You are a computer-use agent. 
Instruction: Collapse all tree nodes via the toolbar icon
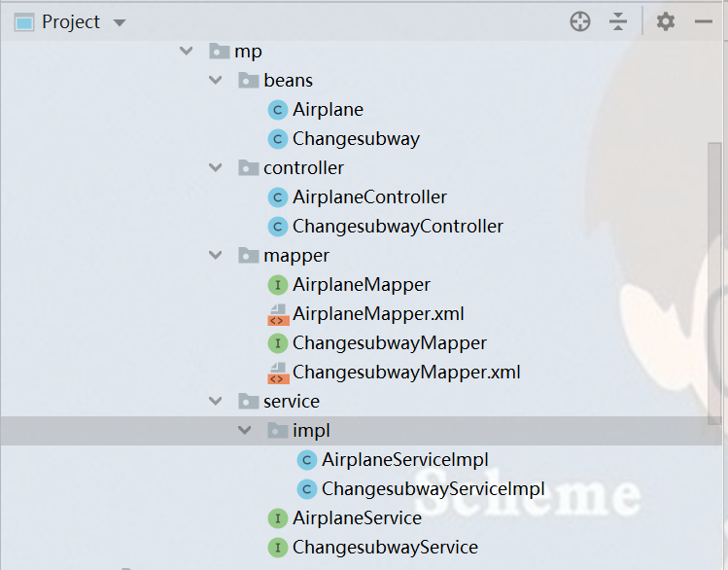click(x=618, y=21)
